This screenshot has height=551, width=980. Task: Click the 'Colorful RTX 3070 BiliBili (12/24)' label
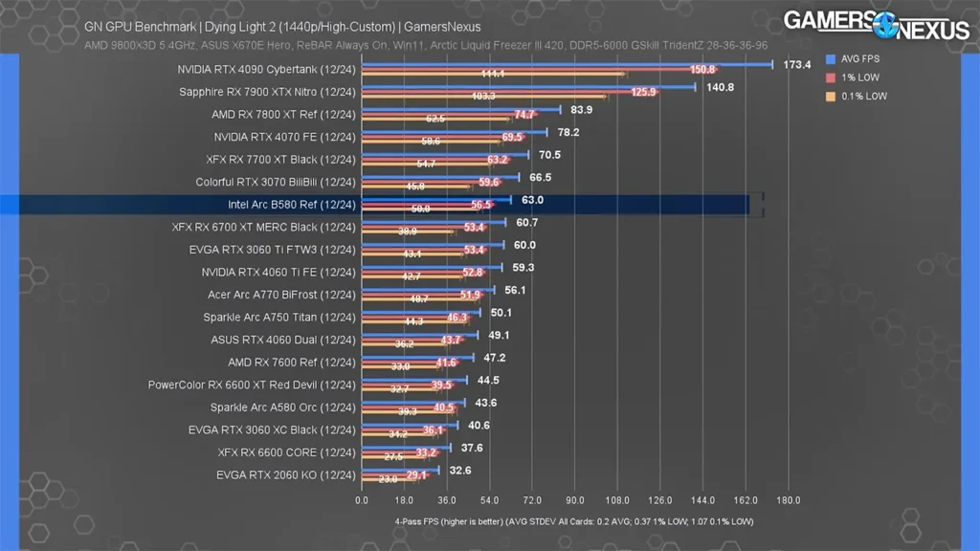(x=276, y=182)
